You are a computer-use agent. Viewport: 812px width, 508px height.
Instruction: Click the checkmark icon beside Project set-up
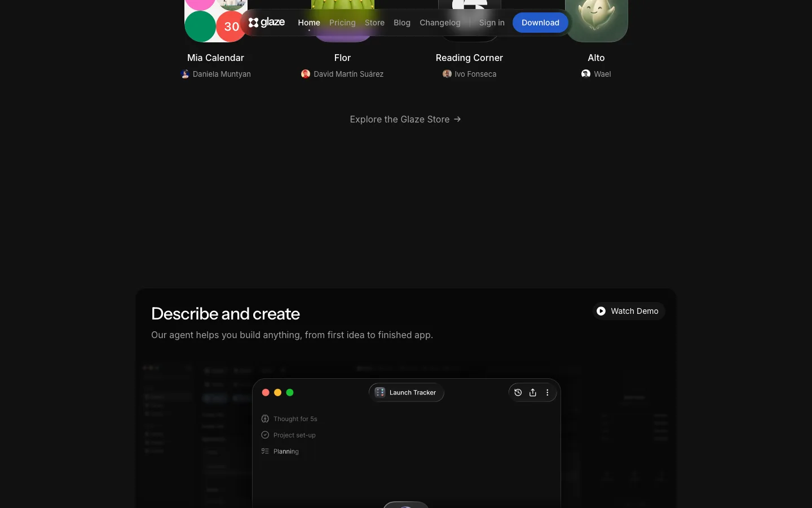click(x=265, y=435)
